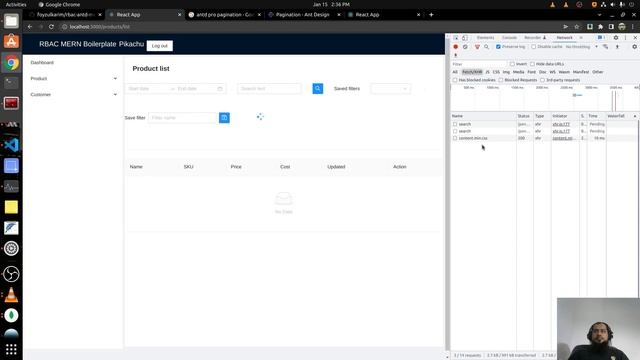
Task: Open Visual Studio Code from the dock
Action: (x=11, y=145)
